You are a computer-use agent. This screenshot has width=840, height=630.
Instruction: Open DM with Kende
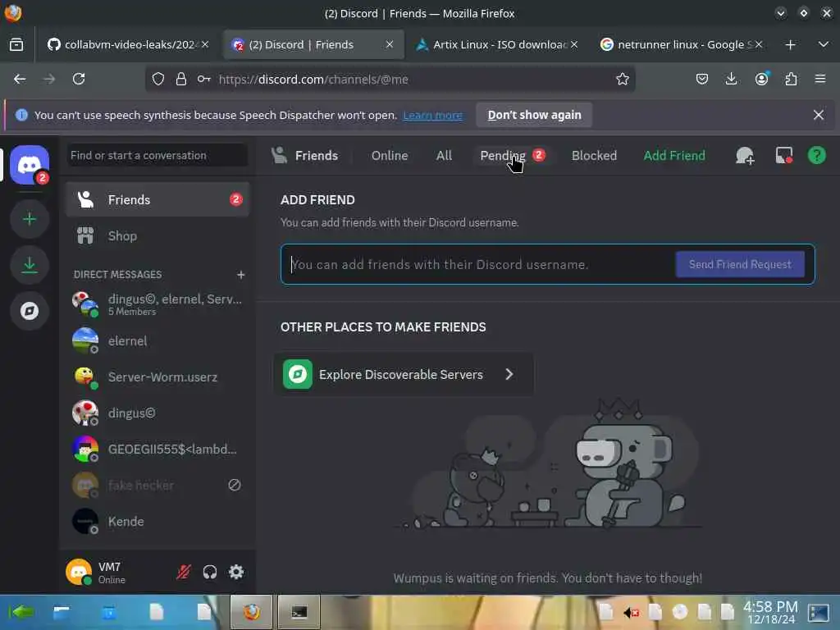click(x=157, y=521)
